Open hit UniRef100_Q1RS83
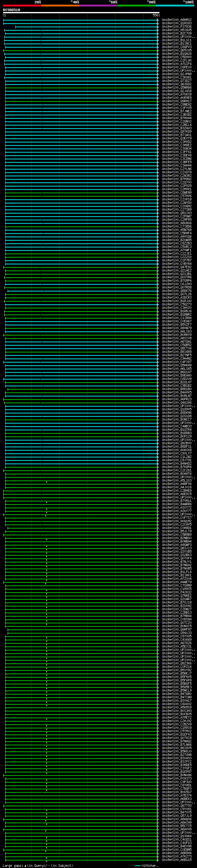 click(x=176, y=23)
